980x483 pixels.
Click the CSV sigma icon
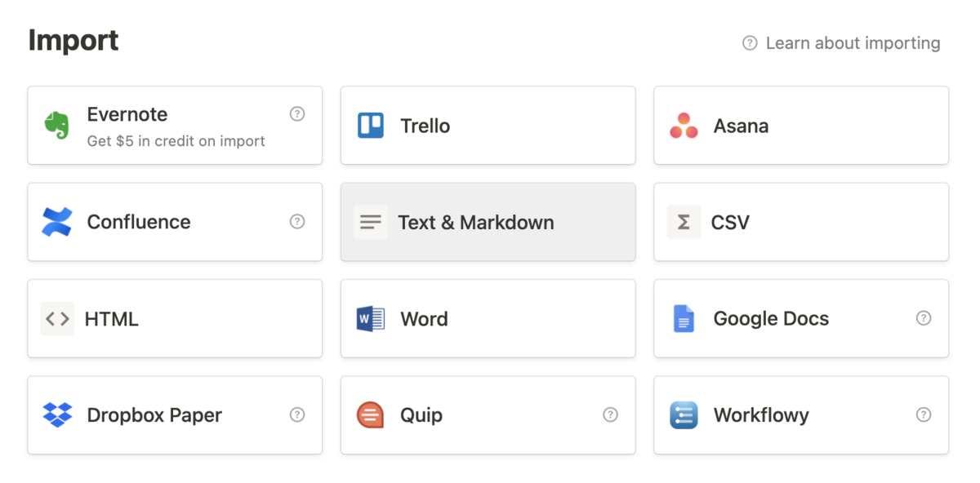[684, 222]
